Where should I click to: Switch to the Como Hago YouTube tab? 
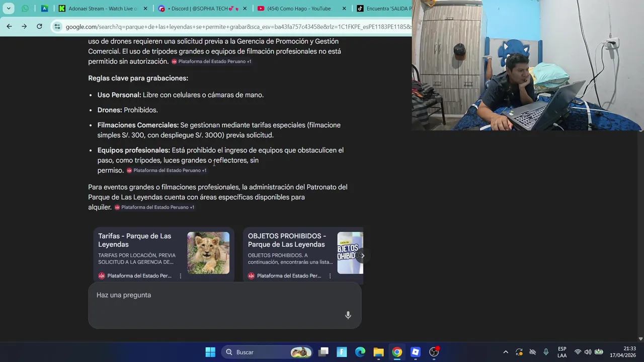pyautogui.click(x=302, y=9)
